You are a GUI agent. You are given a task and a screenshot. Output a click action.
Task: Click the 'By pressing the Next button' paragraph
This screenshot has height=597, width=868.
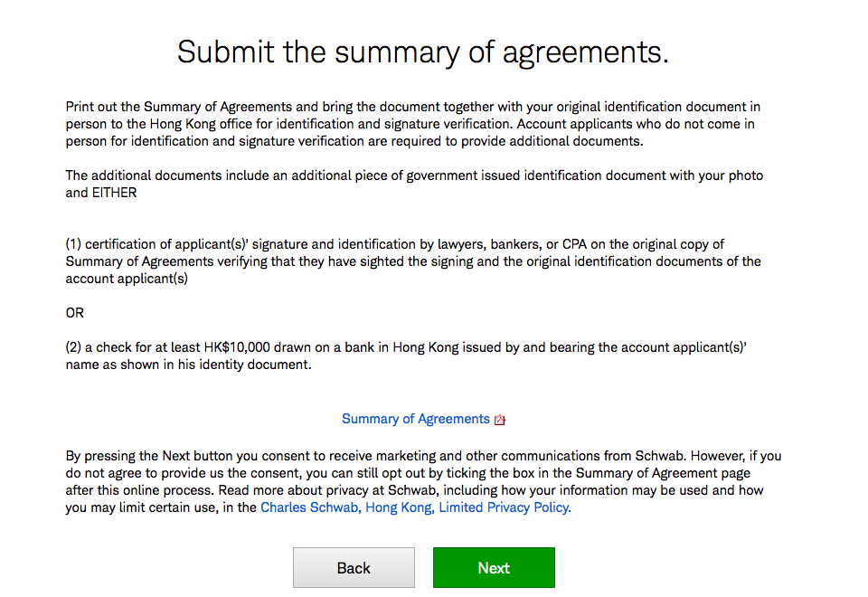[423, 482]
